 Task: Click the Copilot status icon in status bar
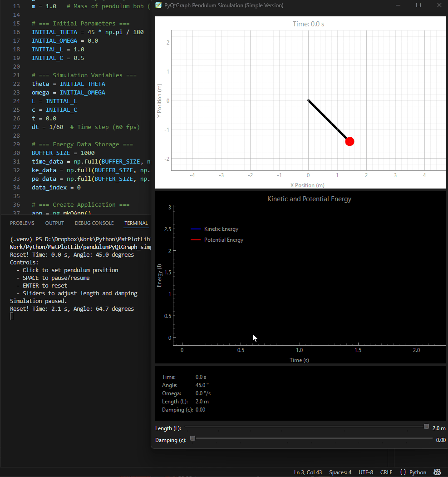[x=437, y=472]
